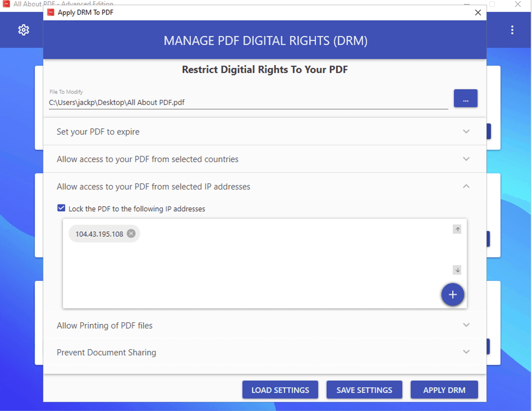Click APPLY DRM button

444,390
